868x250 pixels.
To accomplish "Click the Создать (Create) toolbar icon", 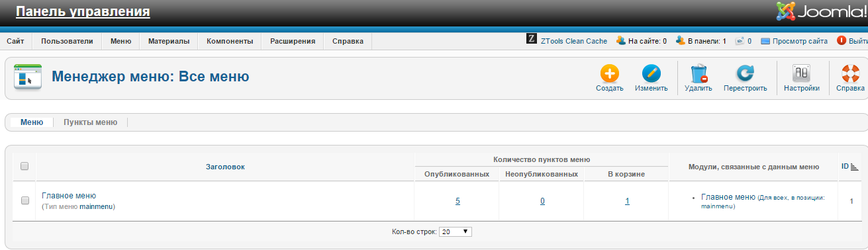I will point(609,73).
